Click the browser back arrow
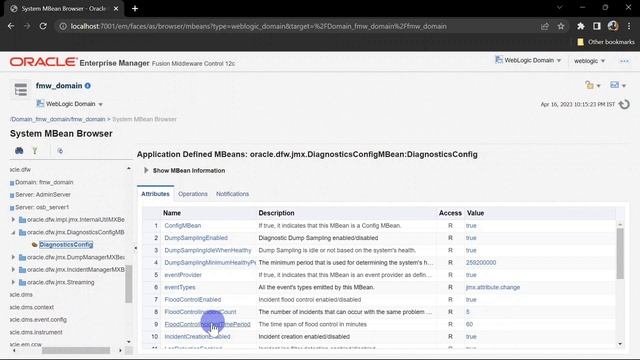Screen dimensions: 640x360 click(11, 26)
